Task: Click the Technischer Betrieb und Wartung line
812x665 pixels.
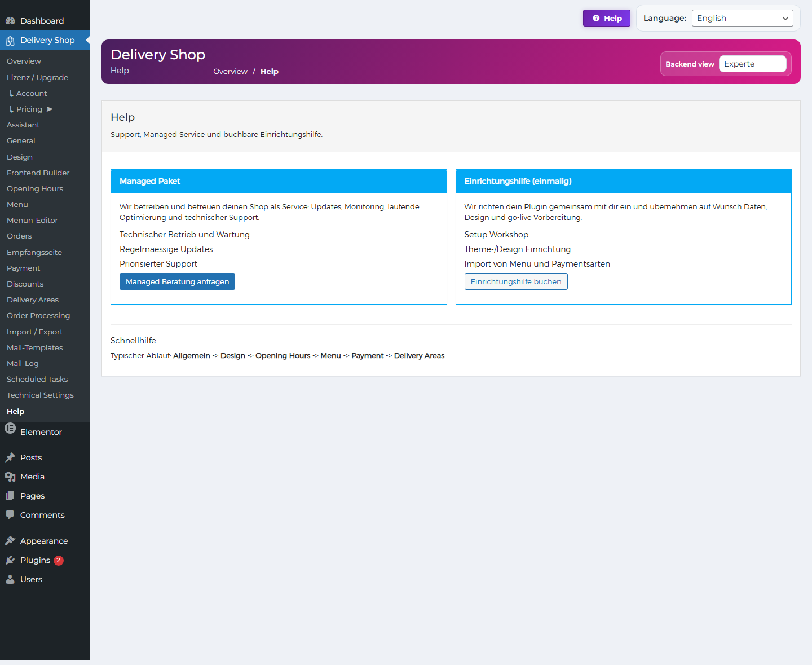Action: tap(184, 235)
